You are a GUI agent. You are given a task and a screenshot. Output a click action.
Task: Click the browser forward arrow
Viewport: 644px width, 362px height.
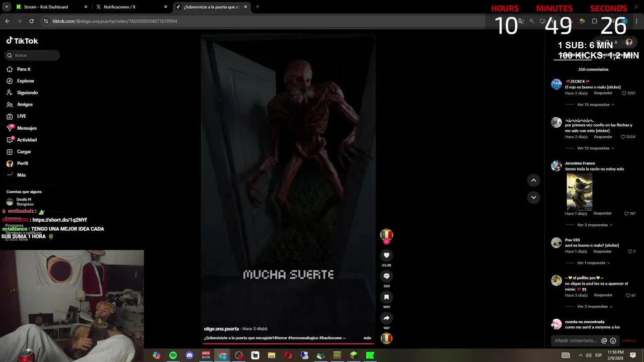(19, 21)
